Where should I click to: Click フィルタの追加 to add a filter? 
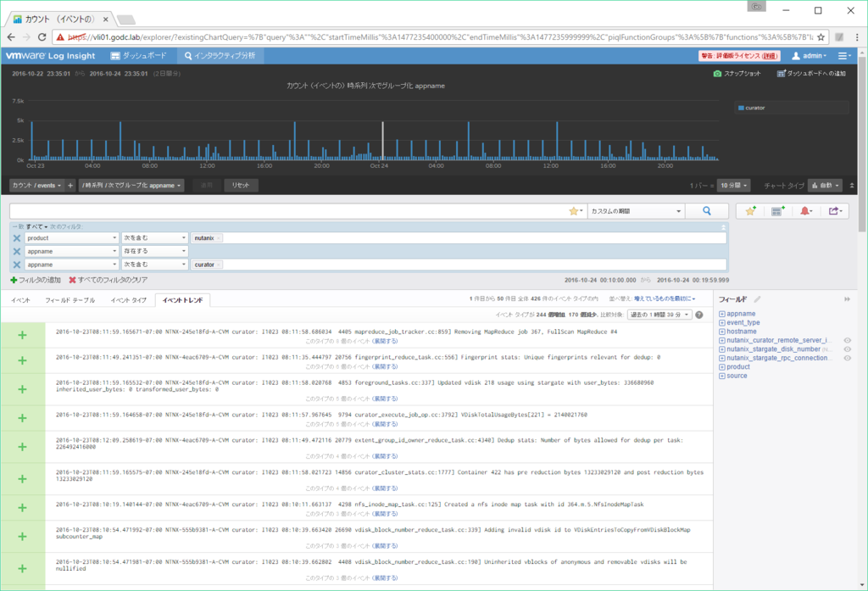point(36,281)
